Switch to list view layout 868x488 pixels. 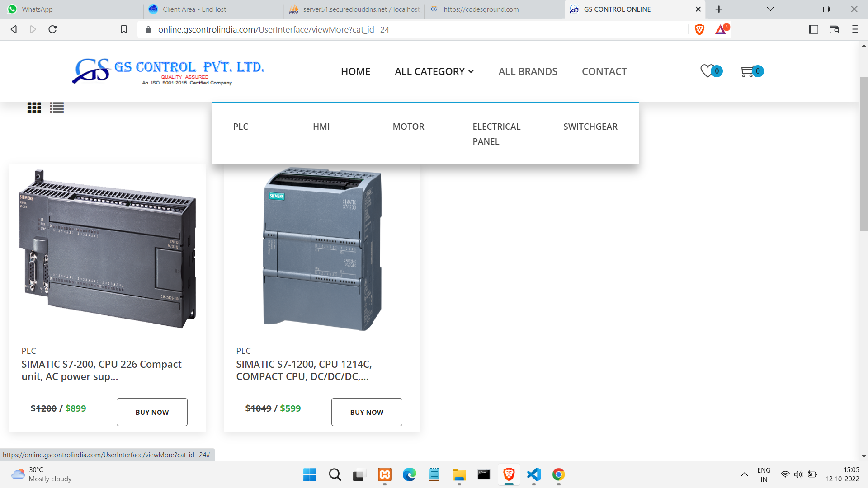point(57,108)
